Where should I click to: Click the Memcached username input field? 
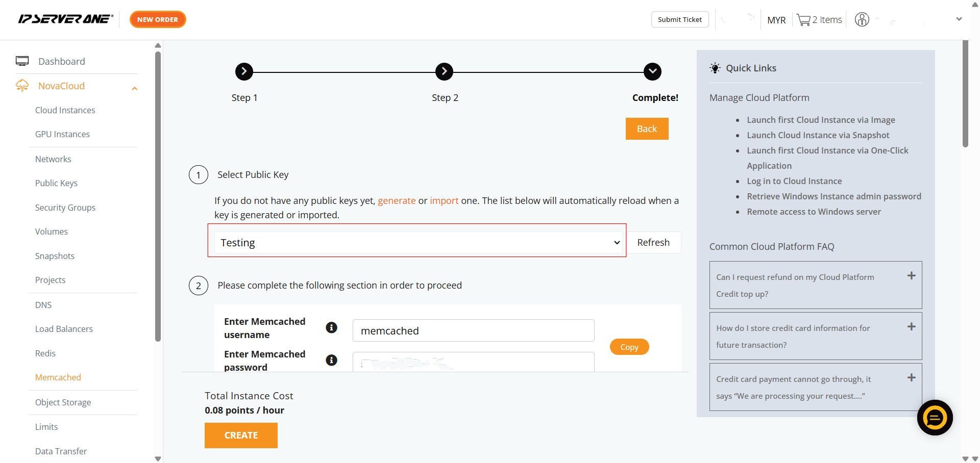pyautogui.click(x=473, y=330)
